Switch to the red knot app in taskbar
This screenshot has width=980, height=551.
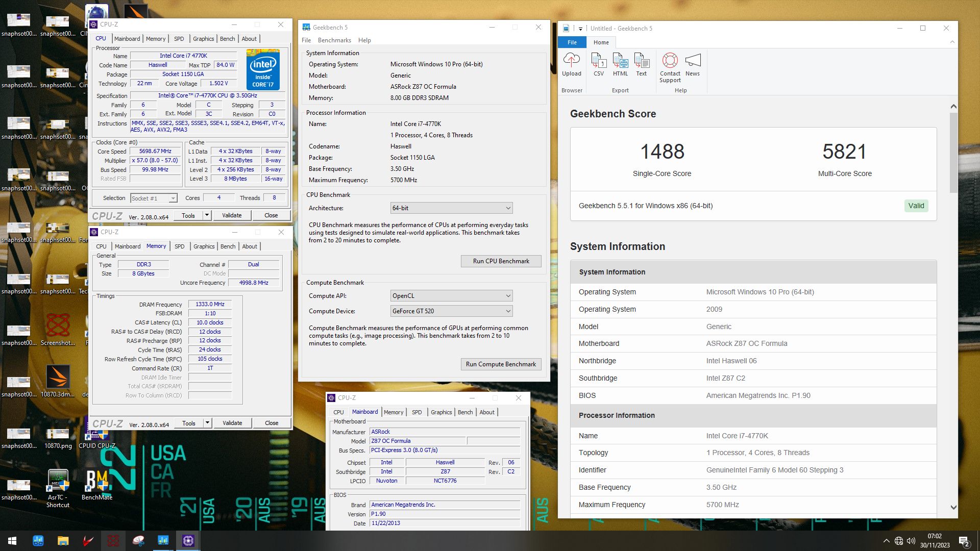(x=113, y=541)
